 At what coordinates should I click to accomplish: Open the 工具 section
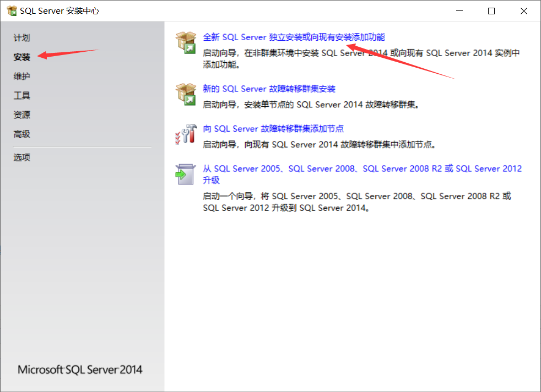pos(21,95)
